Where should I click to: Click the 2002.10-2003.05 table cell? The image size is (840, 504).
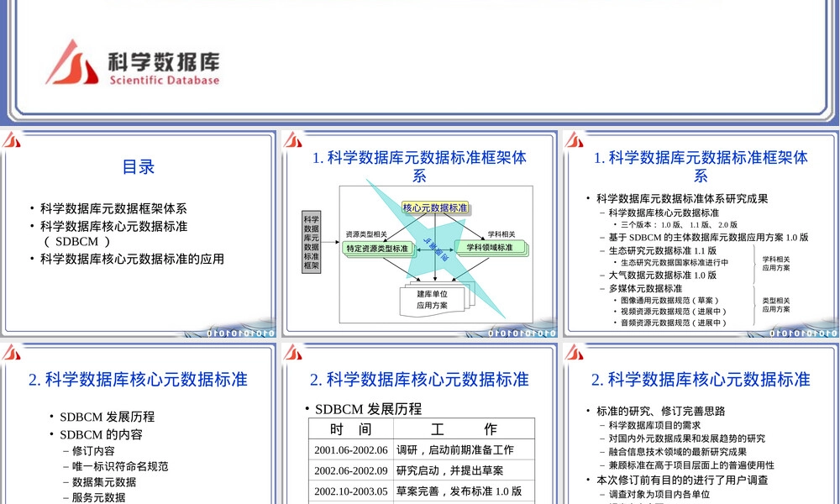pos(351,491)
